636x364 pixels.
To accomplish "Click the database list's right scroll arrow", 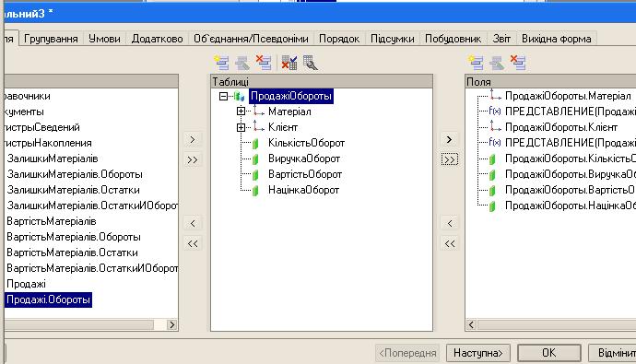I will (x=172, y=324).
